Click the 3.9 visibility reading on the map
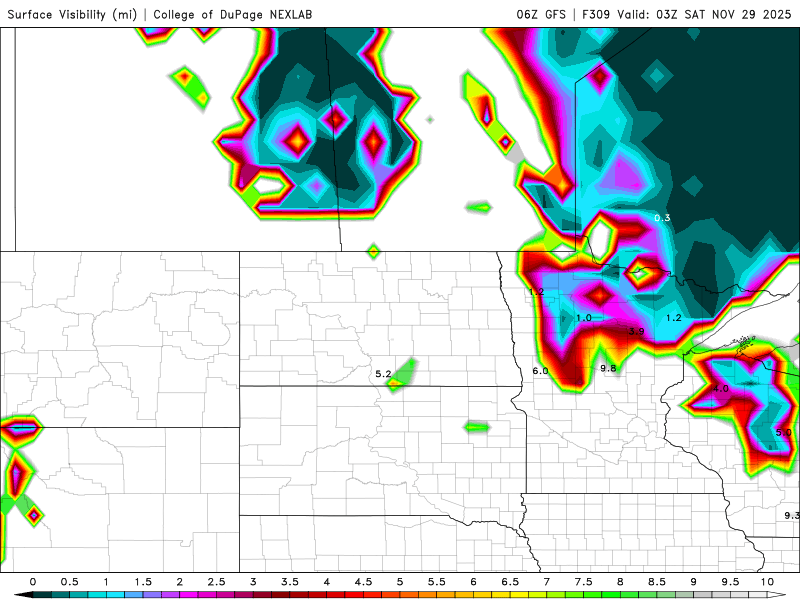Screen dimensions: 800x600 coord(636,331)
